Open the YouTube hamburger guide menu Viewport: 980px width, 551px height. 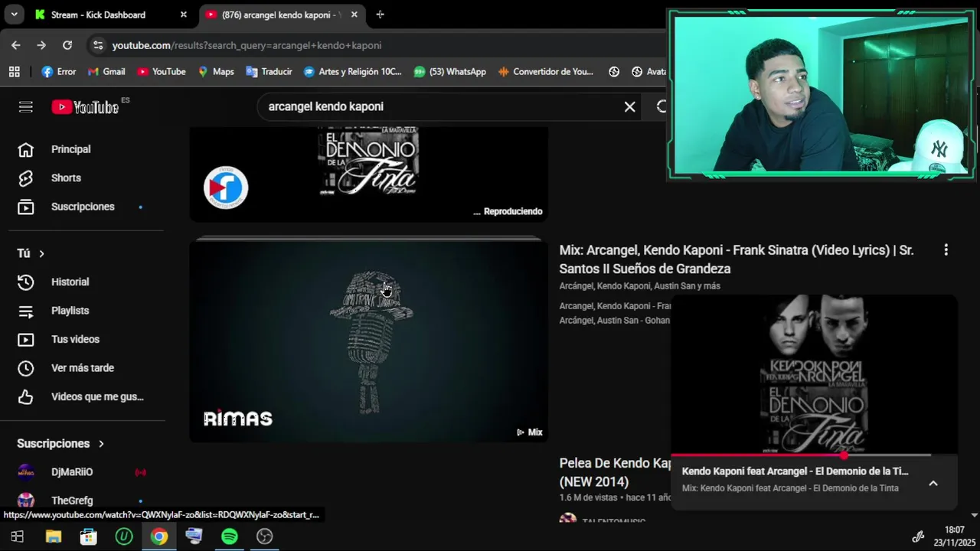(x=26, y=107)
